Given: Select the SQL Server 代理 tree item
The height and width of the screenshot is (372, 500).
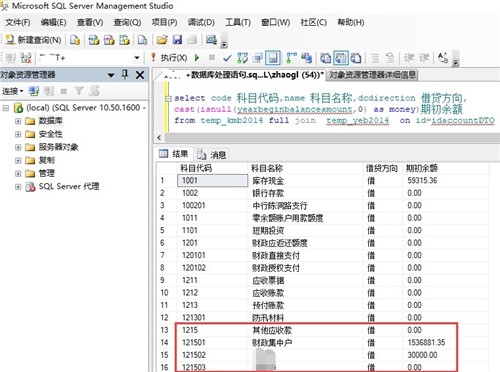Looking at the screenshot, I should click(69, 186).
